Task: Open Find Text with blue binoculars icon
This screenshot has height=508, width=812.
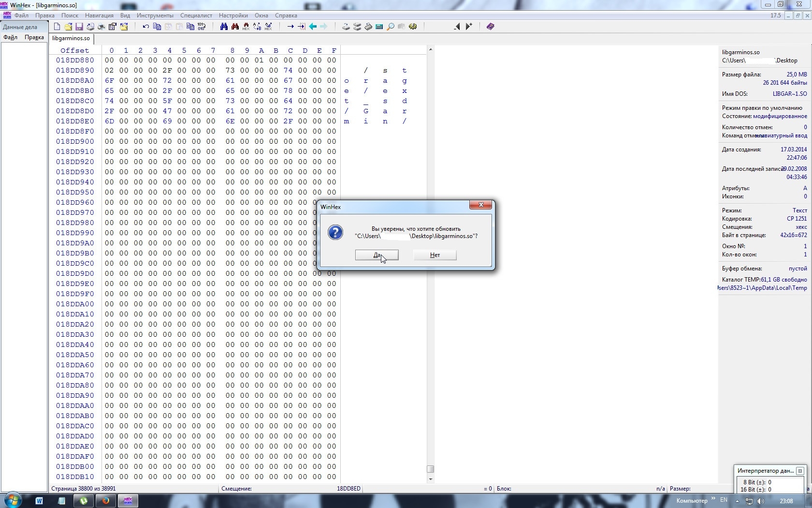Action: tap(224, 27)
